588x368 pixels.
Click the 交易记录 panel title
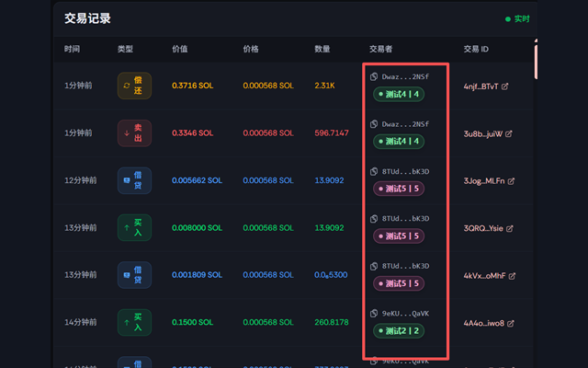tap(87, 18)
